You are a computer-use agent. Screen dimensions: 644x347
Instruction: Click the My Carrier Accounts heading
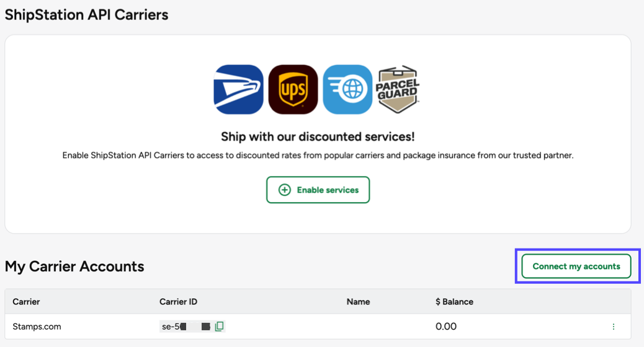click(x=74, y=266)
